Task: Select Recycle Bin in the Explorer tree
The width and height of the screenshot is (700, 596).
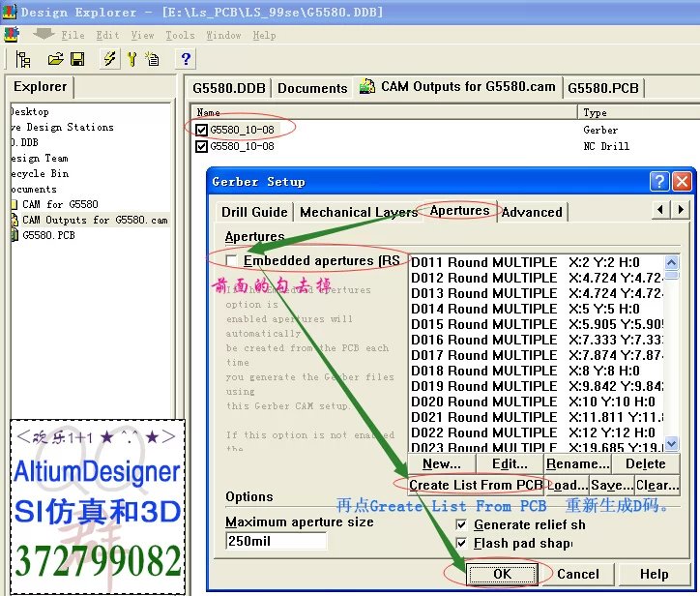Action: point(40,174)
